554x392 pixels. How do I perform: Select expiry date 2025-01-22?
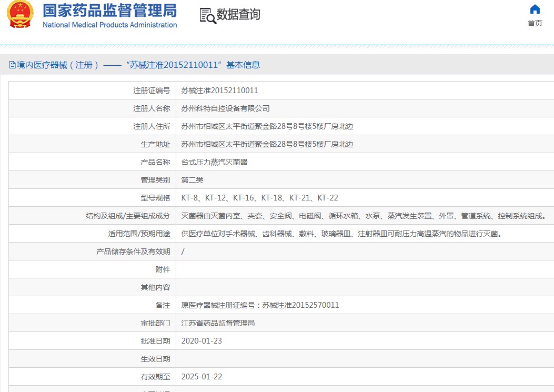pos(202,377)
